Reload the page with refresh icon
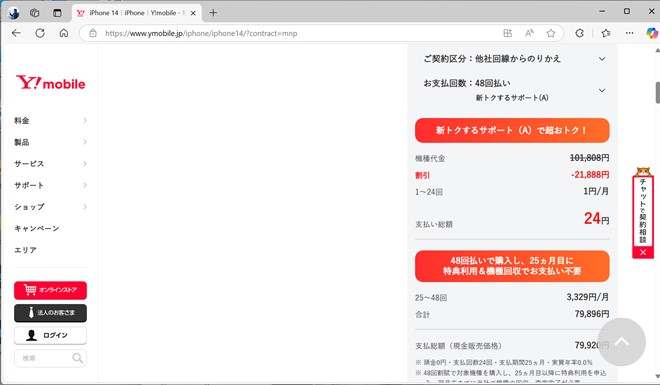This screenshot has width=660, height=385. point(40,33)
